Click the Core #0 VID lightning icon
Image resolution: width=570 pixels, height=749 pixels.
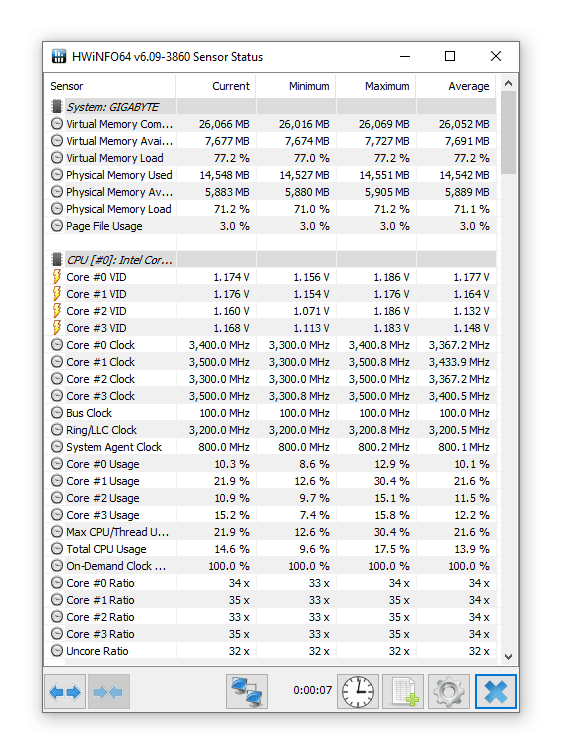[x=56, y=277]
